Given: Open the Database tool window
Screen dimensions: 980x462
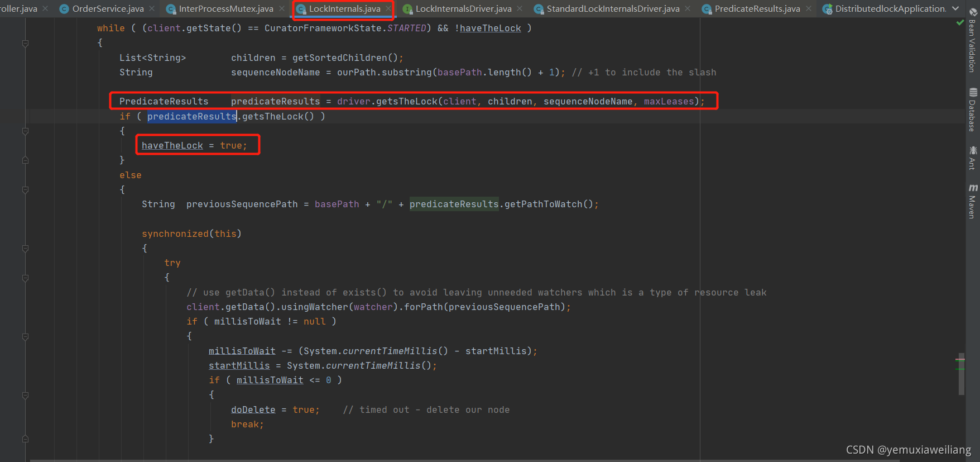Looking at the screenshot, I should pos(973,109).
